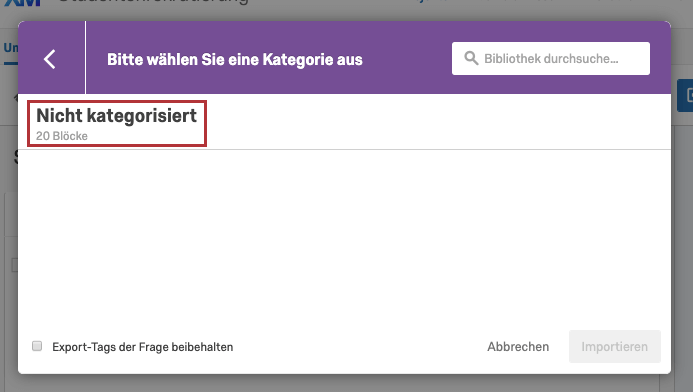Select the partially hidden 'Un…' background tab
This screenshot has width=693, height=392.
coord(11,48)
